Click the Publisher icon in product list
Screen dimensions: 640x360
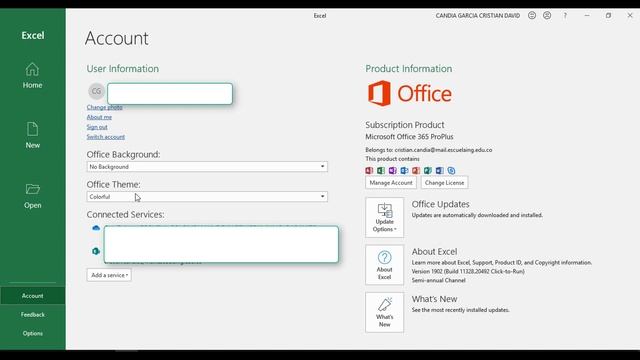(428, 171)
